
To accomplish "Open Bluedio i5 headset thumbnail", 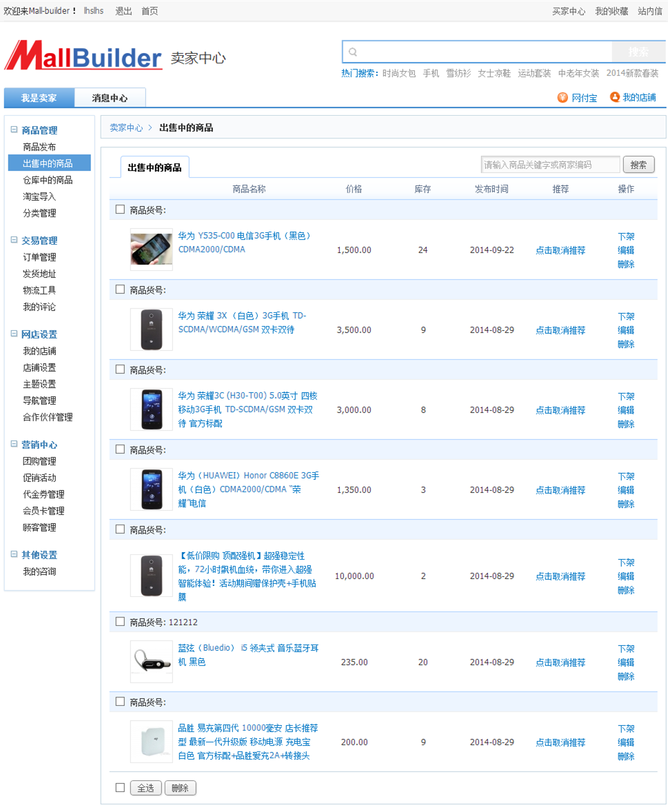I will (x=151, y=662).
